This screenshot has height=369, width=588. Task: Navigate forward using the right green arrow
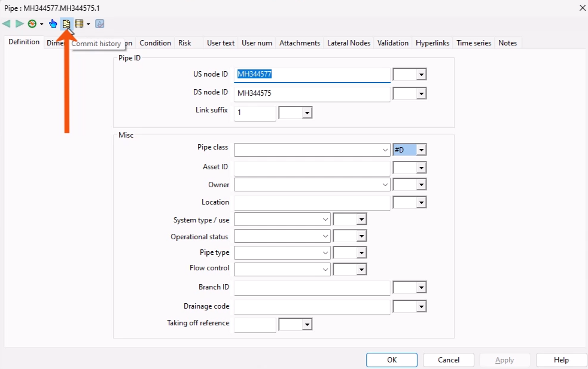click(x=19, y=23)
